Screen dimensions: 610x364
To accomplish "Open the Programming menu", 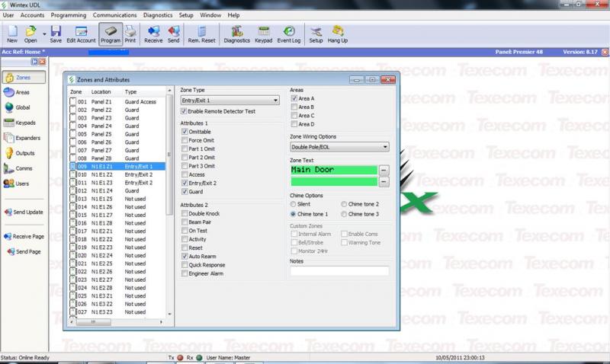I will point(69,14).
